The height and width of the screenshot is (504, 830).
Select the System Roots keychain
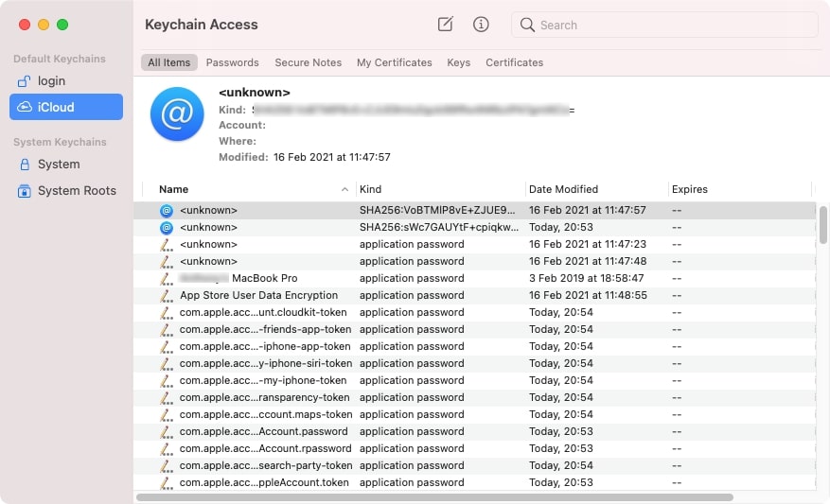[66, 191]
